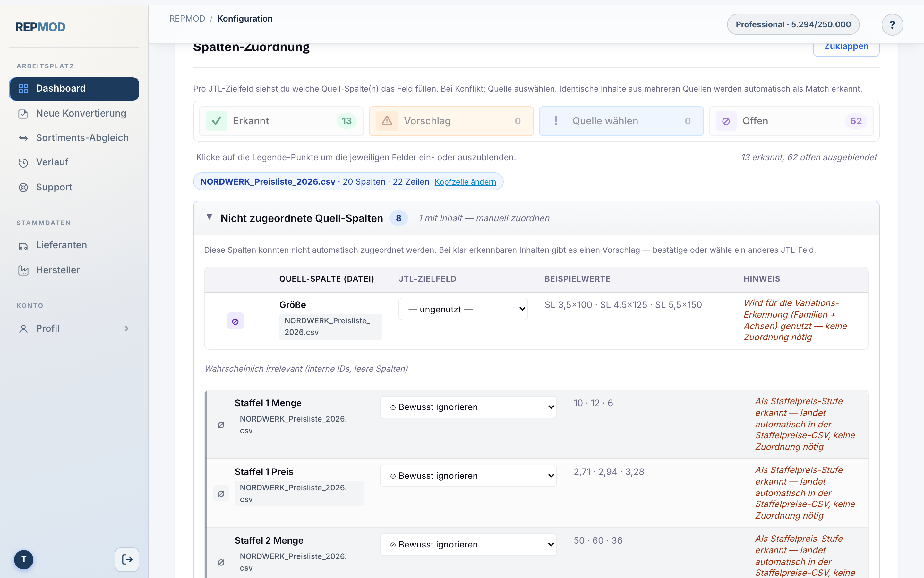Open help via the question mark icon

click(892, 25)
